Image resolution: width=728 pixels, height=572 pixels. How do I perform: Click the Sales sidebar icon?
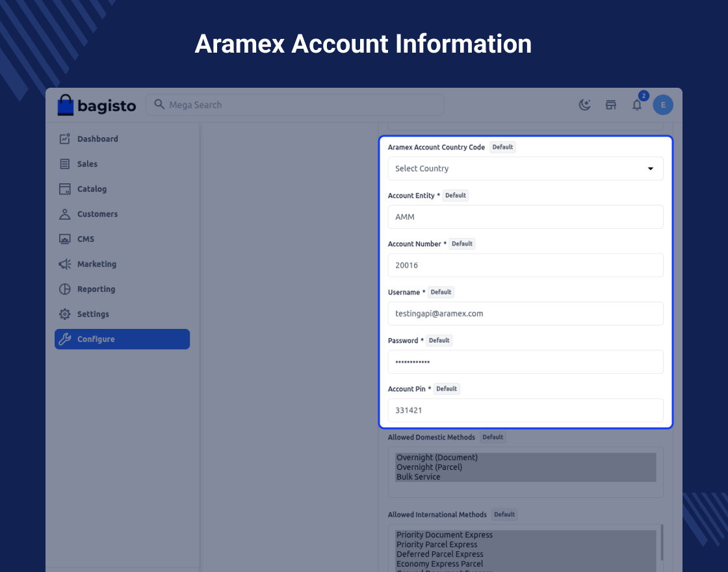tap(64, 164)
